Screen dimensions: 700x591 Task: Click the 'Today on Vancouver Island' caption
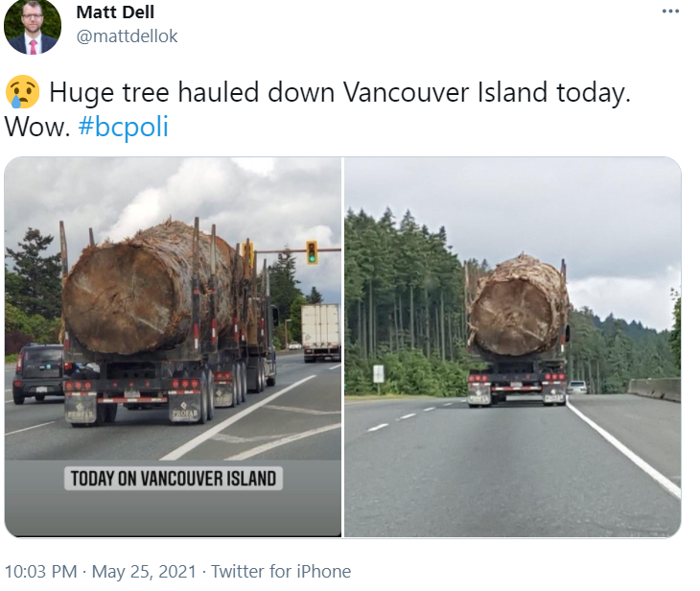pos(174,479)
